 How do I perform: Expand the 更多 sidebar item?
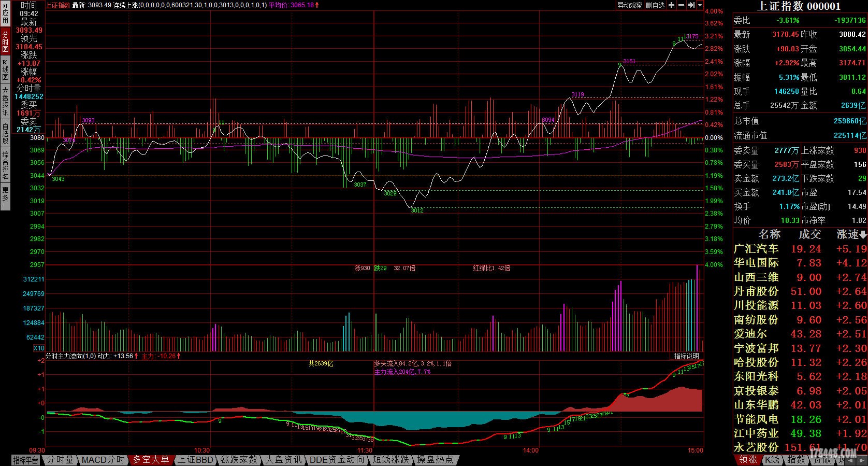tap(5, 196)
